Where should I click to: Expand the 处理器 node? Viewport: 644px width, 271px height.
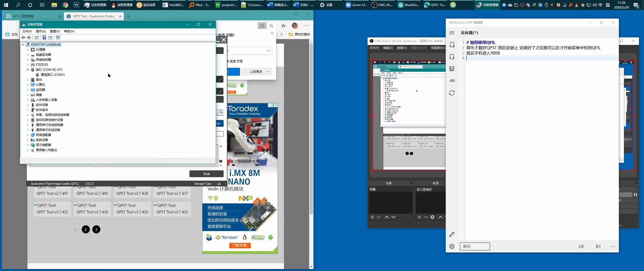pos(28,50)
